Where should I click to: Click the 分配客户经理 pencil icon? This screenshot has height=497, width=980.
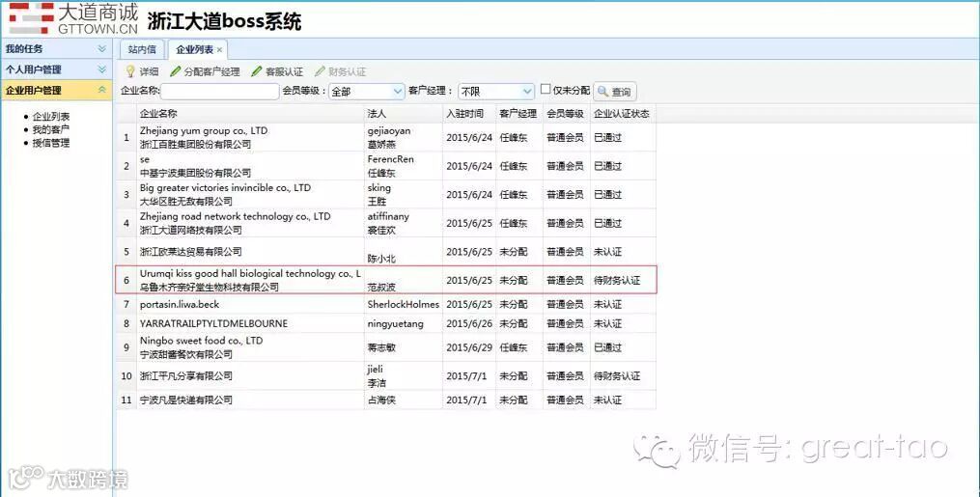[176, 71]
